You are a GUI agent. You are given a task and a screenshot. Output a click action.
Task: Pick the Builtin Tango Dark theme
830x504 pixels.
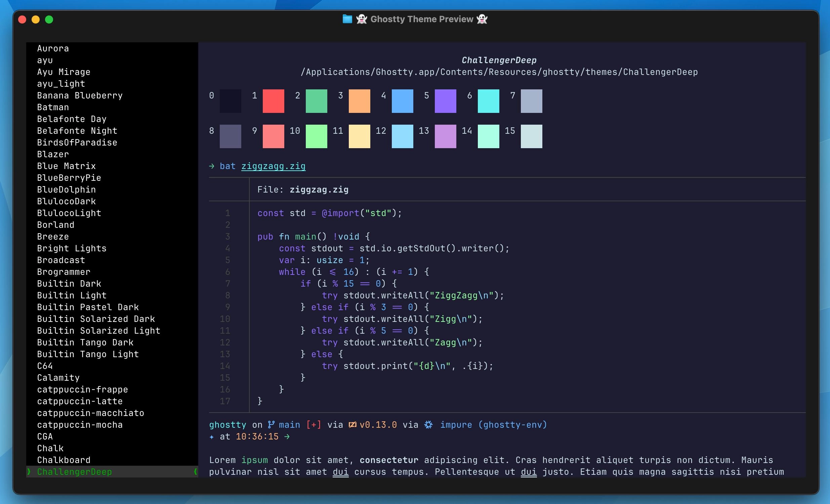(85, 343)
